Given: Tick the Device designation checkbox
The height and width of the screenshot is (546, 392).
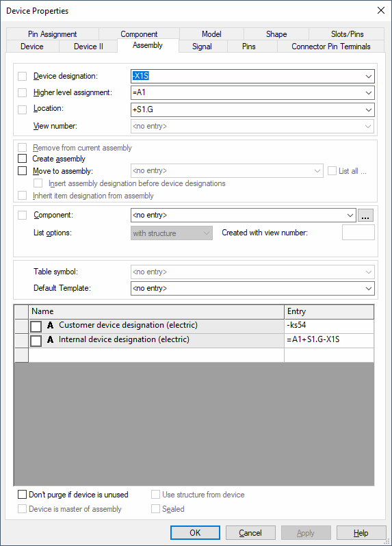Looking at the screenshot, I should pyautogui.click(x=23, y=76).
